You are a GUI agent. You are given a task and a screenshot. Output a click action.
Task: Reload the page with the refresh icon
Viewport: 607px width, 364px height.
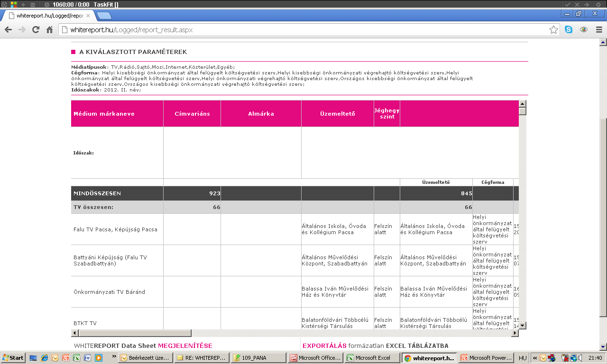point(36,29)
